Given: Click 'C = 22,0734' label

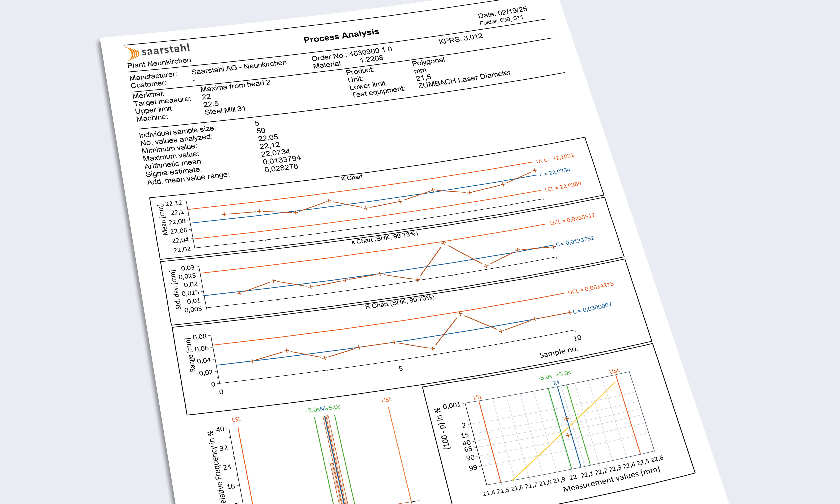Looking at the screenshot, I should tap(555, 172).
